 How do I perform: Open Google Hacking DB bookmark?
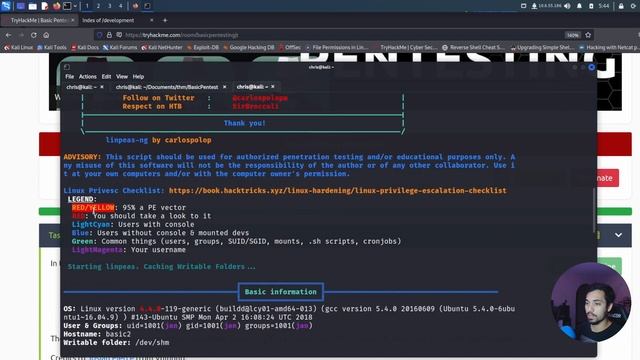coord(249,47)
